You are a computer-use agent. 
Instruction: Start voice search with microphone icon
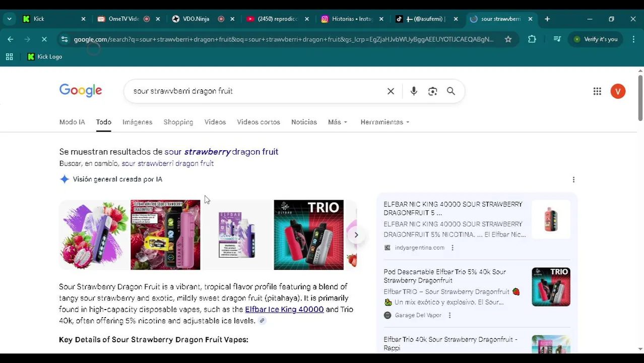pos(414,91)
